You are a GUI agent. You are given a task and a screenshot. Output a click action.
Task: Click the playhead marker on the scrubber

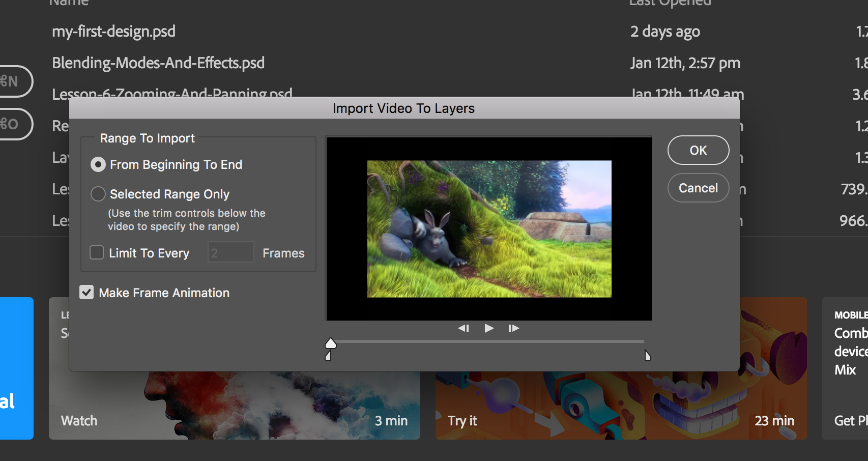click(x=331, y=343)
